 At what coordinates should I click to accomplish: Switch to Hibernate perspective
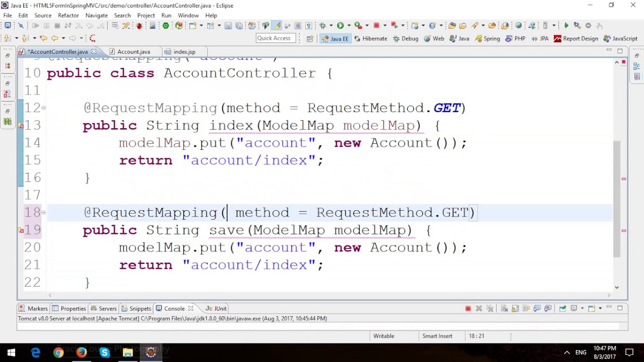point(371,38)
